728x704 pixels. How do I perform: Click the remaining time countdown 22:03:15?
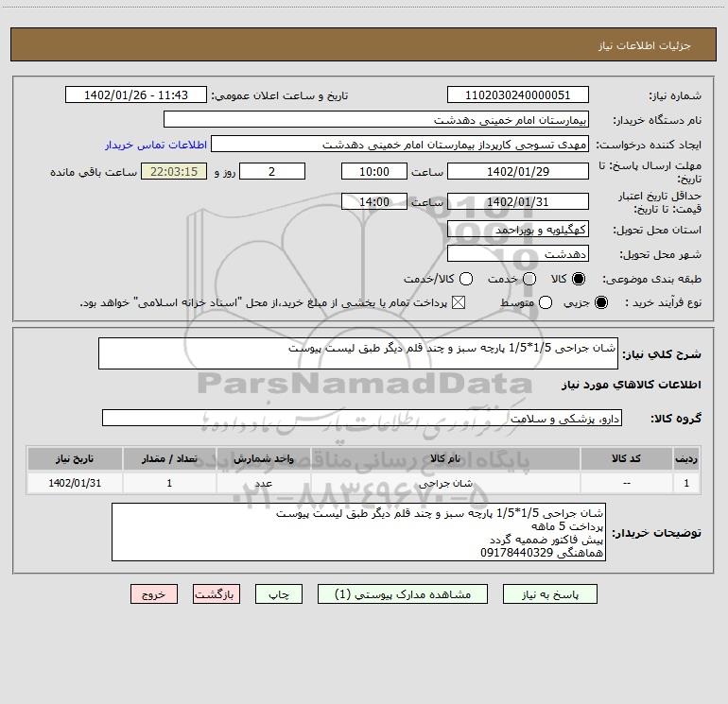point(174,171)
